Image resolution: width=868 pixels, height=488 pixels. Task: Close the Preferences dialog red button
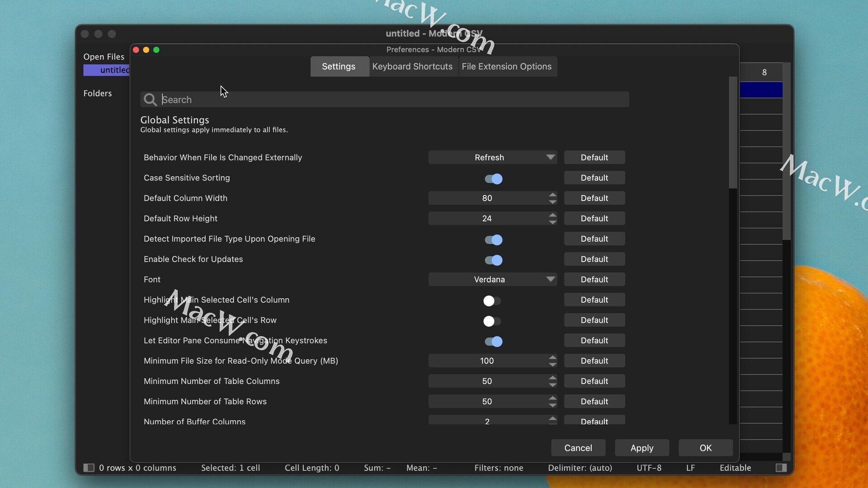tap(136, 50)
